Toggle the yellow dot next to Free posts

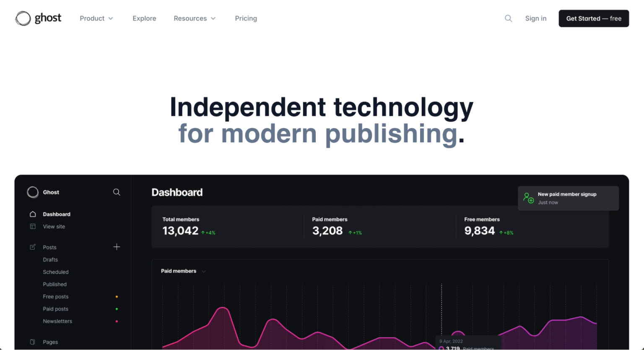point(117,296)
